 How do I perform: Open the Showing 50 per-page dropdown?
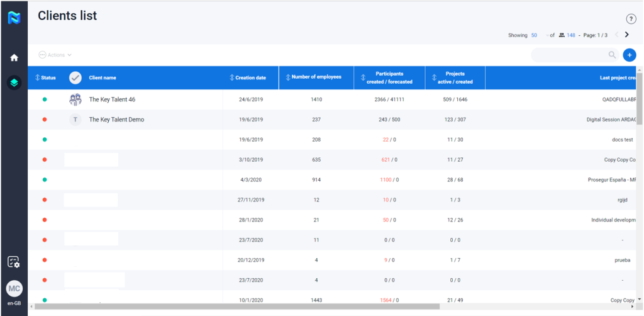535,35
